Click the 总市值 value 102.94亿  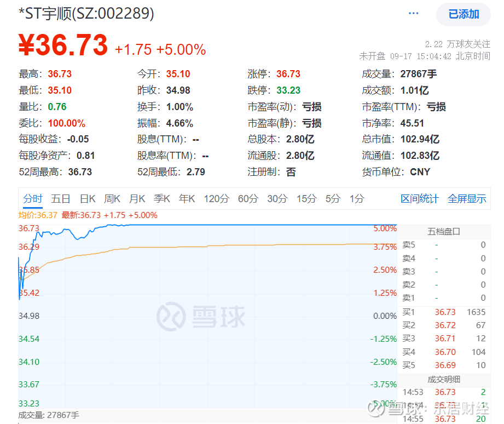(x=420, y=139)
